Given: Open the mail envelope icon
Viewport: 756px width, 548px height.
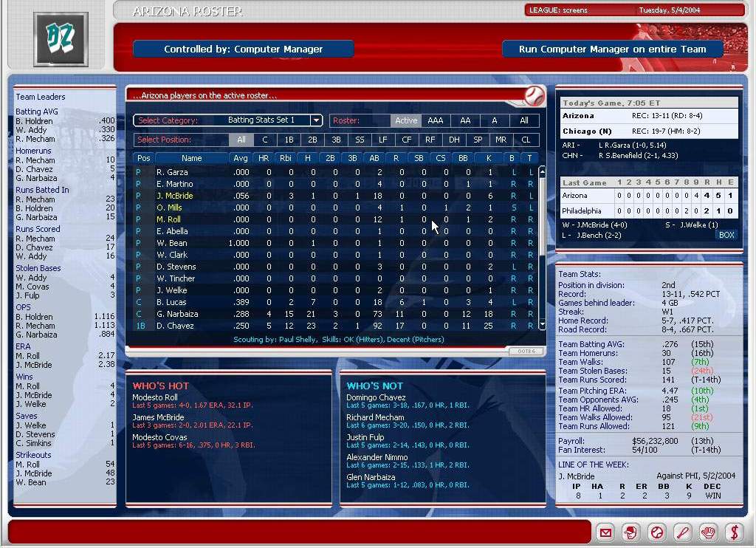Looking at the screenshot, I should coord(605,532).
